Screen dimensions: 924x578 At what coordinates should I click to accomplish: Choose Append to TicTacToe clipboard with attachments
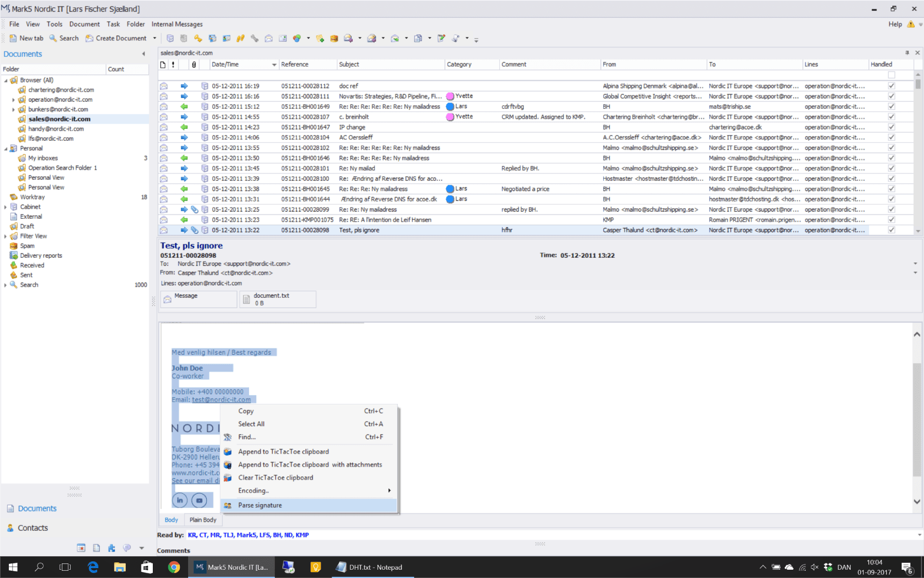click(x=309, y=465)
